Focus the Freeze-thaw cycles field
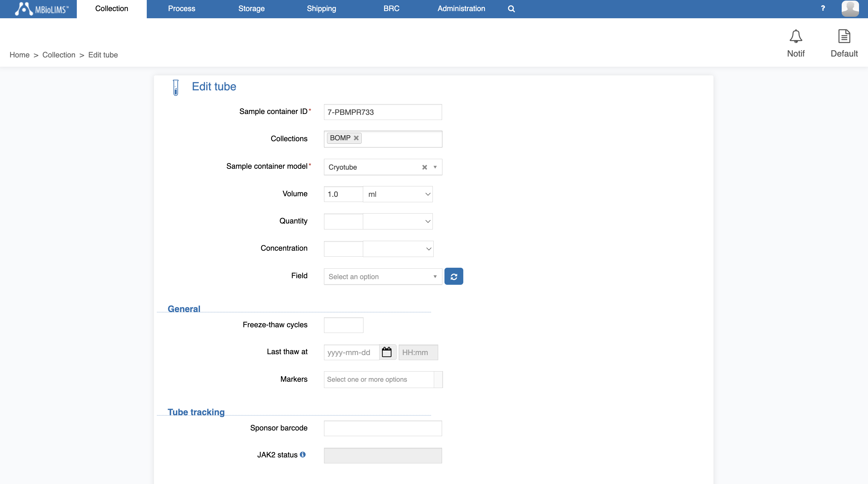The width and height of the screenshot is (868, 484). pyautogui.click(x=343, y=325)
